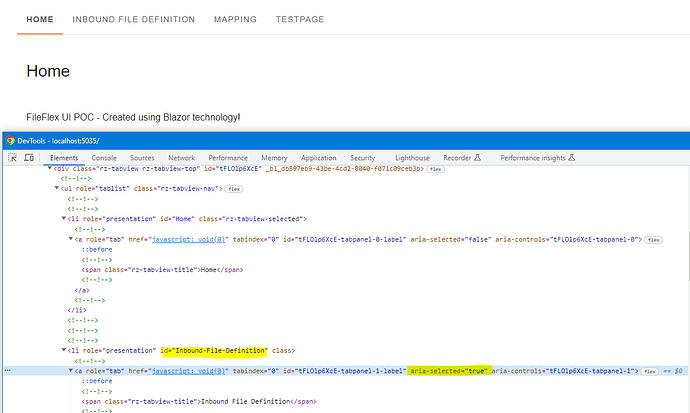Collapse the tabpanel-0-label anchor node

coord(71,239)
